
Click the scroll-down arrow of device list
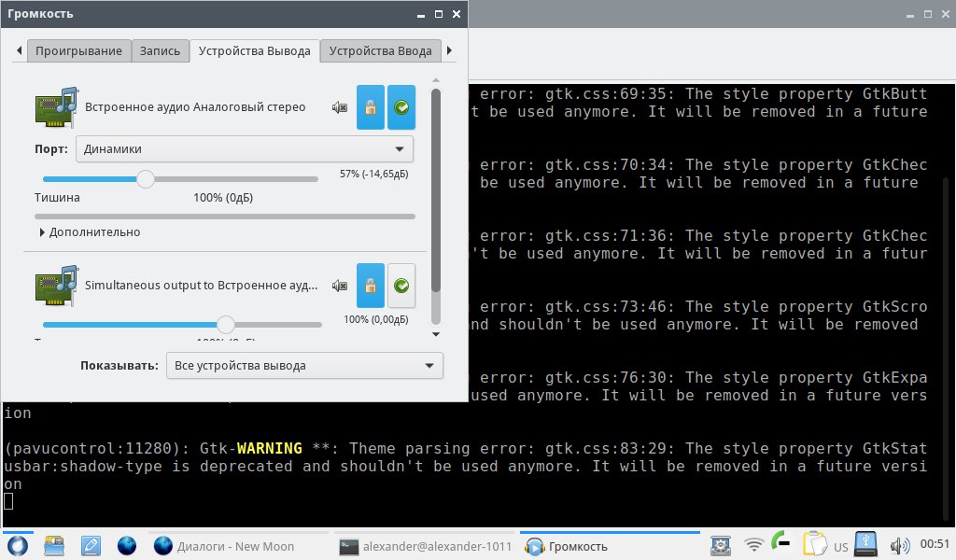tap(435, 334)
